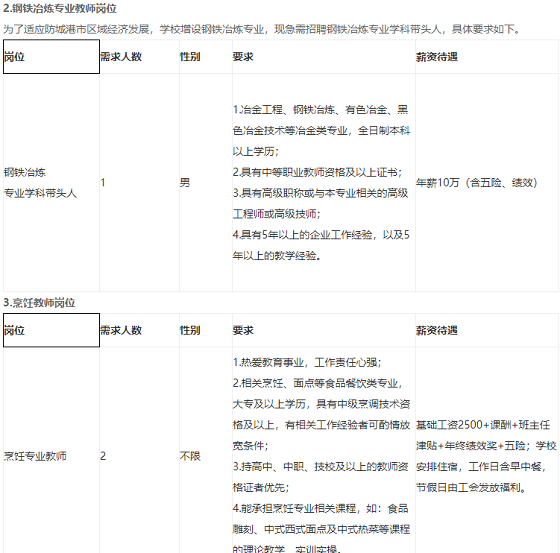560x553 pixels.
Task: Select the 要求 header in the first table
Action: tap(324, 57)
